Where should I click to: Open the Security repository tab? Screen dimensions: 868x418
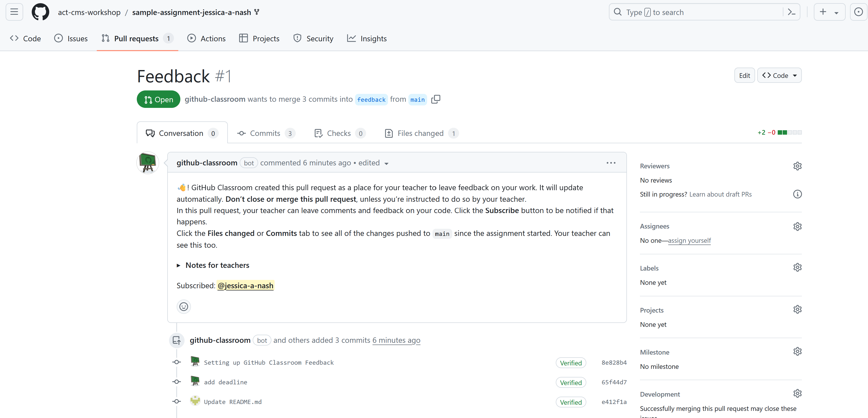click(313, 39)
